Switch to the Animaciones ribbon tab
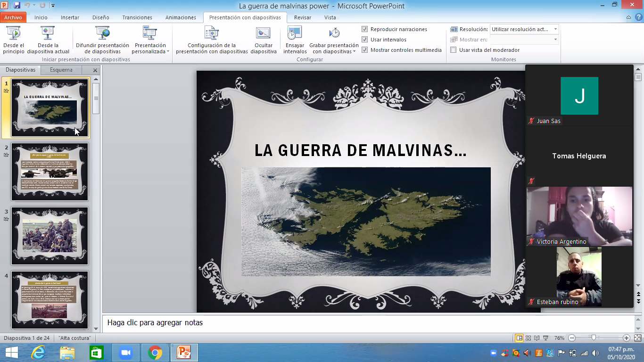This screenshot has width=644, height=362. tap(181, 17)
